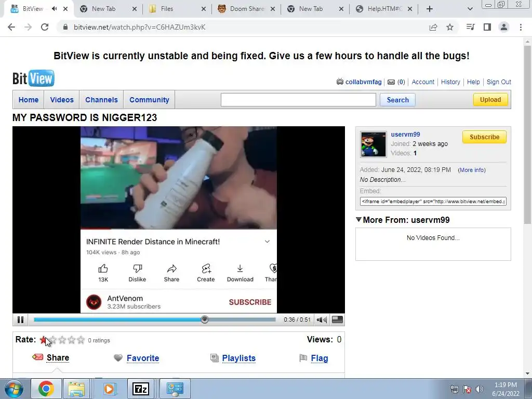Rate the video one star

[44, 340]
